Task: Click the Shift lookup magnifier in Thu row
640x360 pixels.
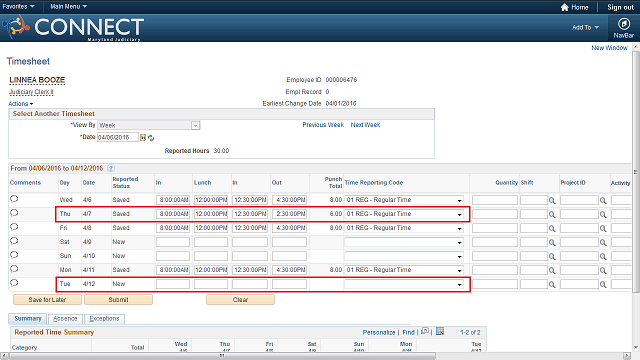Action: 552,214
